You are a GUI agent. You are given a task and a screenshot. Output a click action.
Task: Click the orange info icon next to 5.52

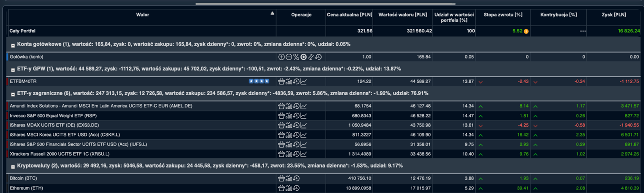526,31
